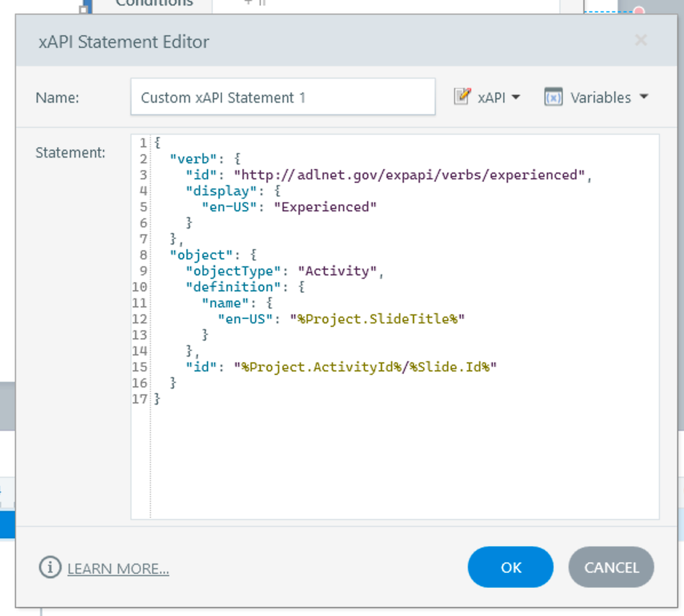Click the Name text field
Viewport: 684px width, 616px height.
pyautogui.click(x=282, y=97)
